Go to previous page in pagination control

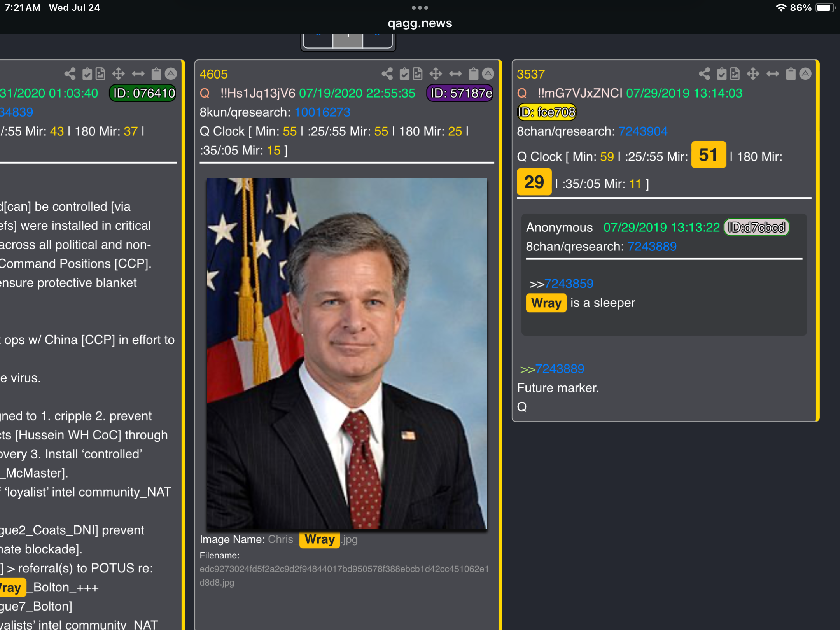click(x=318, y=40)
